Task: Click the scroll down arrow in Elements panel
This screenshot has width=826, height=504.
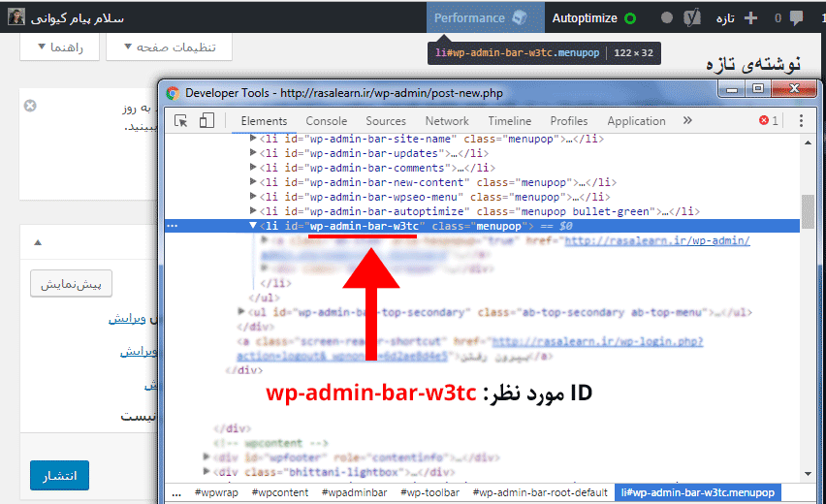Action: [809, 473]
